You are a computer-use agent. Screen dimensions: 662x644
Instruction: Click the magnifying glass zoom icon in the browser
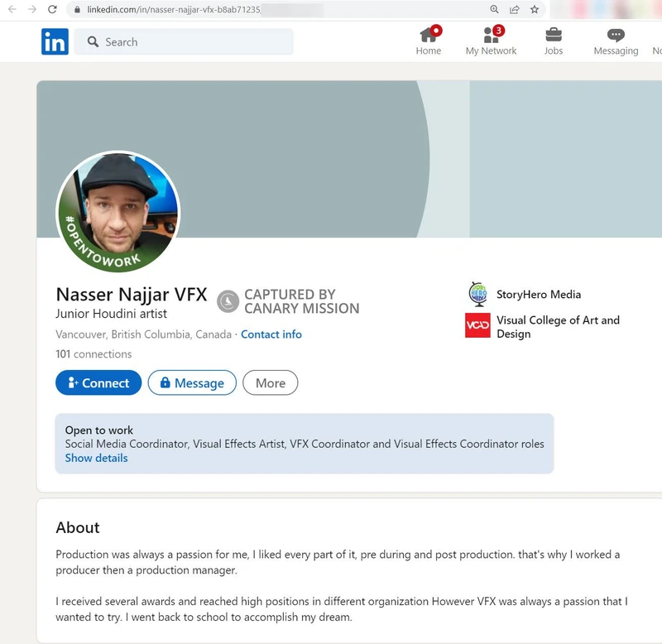pyautogui.click(x=494, y=11)
